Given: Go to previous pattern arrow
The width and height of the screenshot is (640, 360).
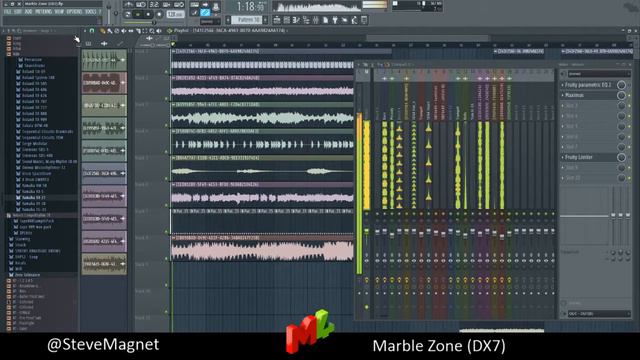Looking at the screenshot, I should (x=228, y=20).
